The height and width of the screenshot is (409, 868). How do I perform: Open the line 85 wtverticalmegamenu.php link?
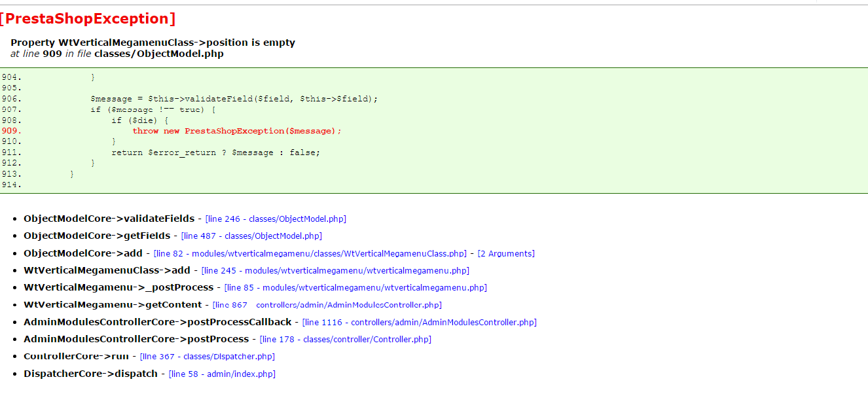pyautogui.click(x=355, y=287)
